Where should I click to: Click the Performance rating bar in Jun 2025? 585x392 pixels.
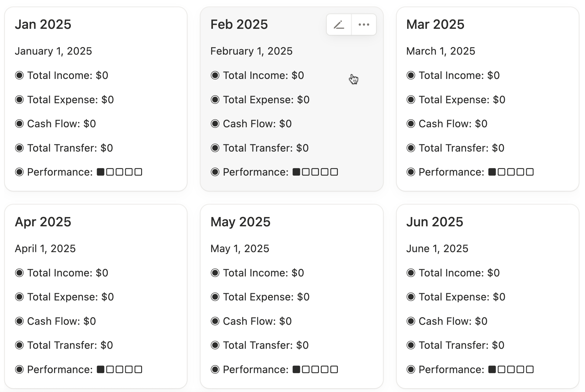click(x=511, y=369)
